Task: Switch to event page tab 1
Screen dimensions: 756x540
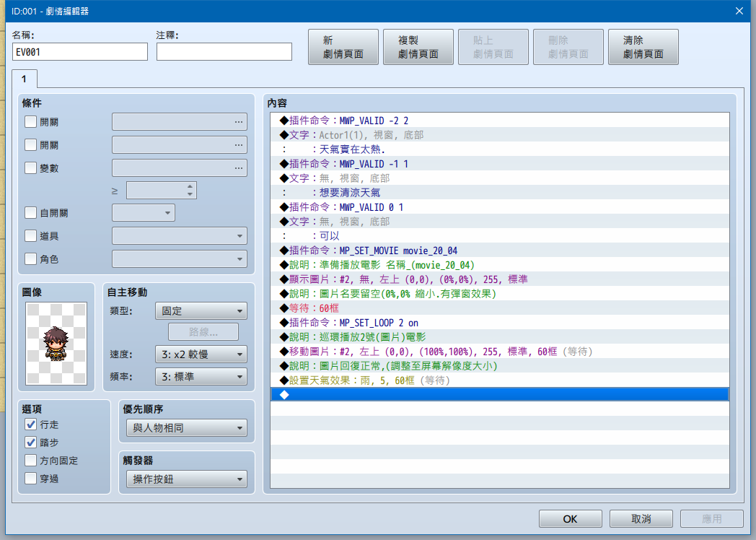Action: [x=24, y=79]
